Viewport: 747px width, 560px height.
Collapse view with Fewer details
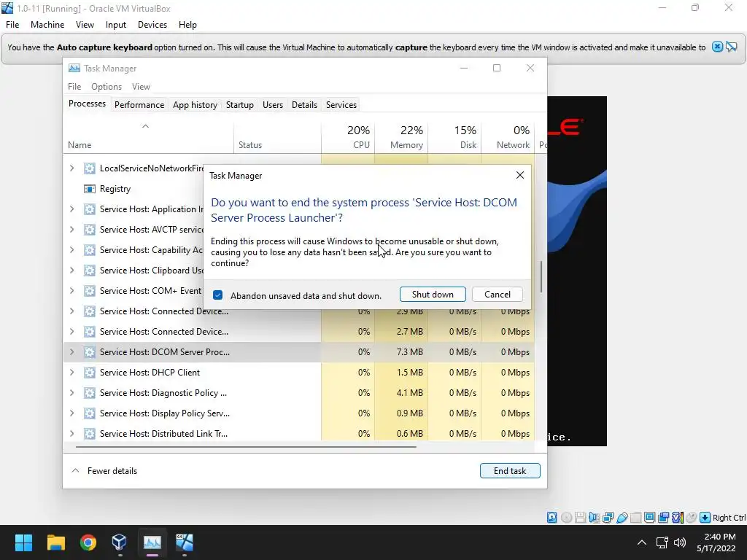[104, 471]
